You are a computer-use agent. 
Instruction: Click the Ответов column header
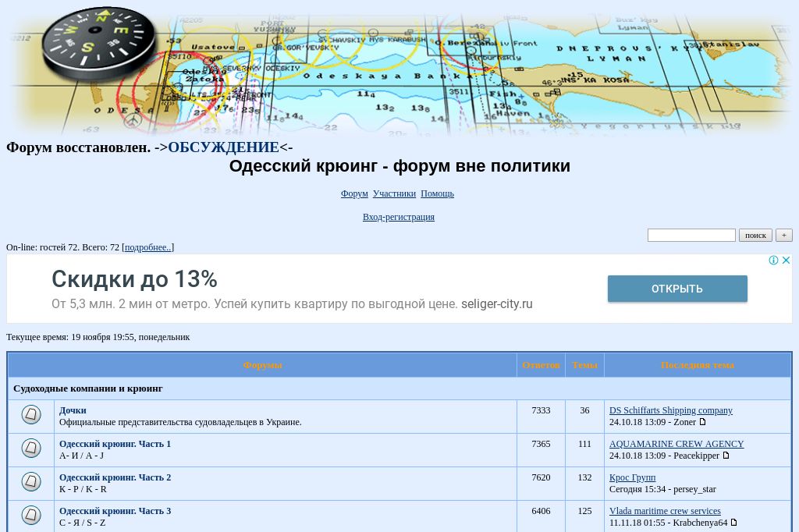point(541,365)
